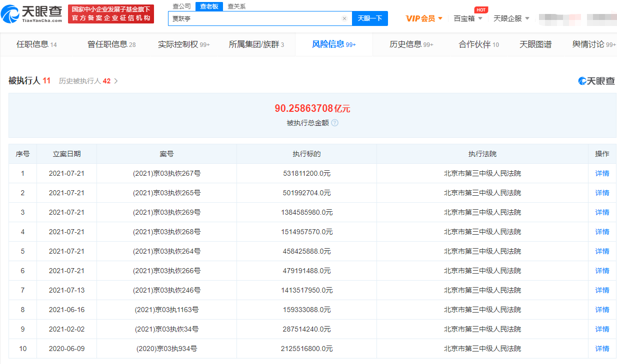View 详情 for case 京03执恢269号

(x=602, y=212)
